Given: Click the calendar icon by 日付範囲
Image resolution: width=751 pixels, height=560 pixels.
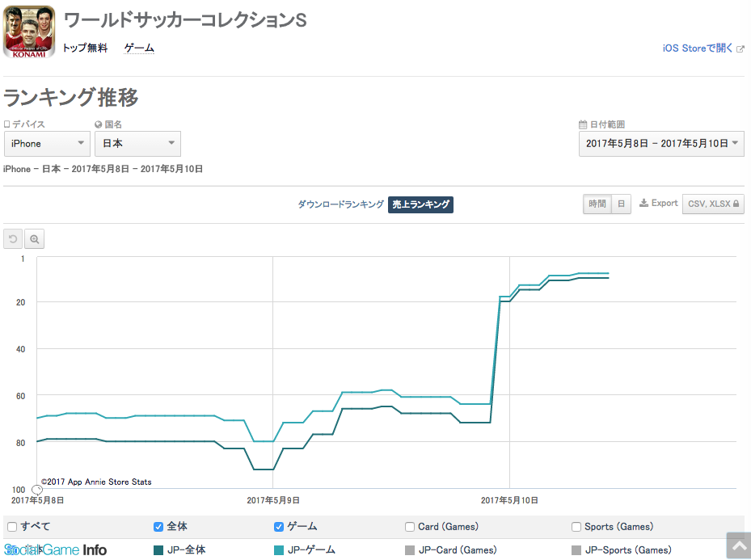Looking at the screenshot, I should (x=583, y=124).
